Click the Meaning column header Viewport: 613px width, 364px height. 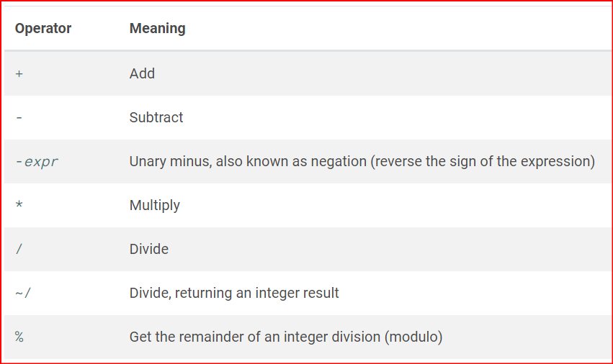pos(157,29)
